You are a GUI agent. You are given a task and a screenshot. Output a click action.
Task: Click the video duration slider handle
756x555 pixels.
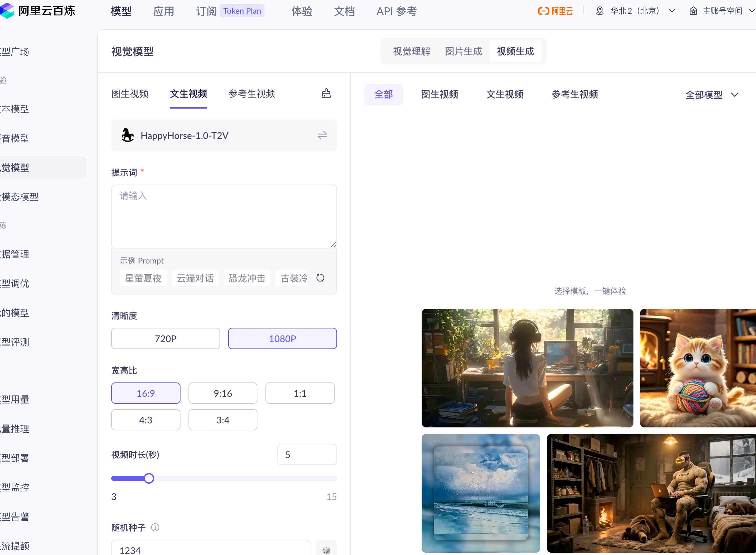coord(149,478)
